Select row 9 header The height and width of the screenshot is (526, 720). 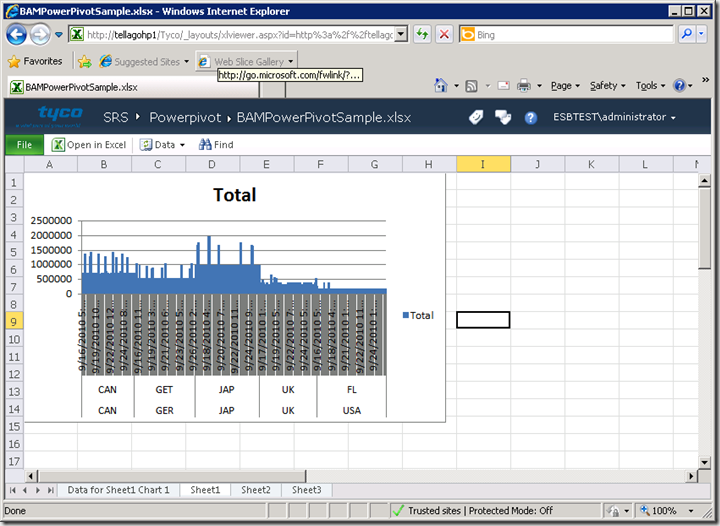pyautogui.click(x=14, y=322)
